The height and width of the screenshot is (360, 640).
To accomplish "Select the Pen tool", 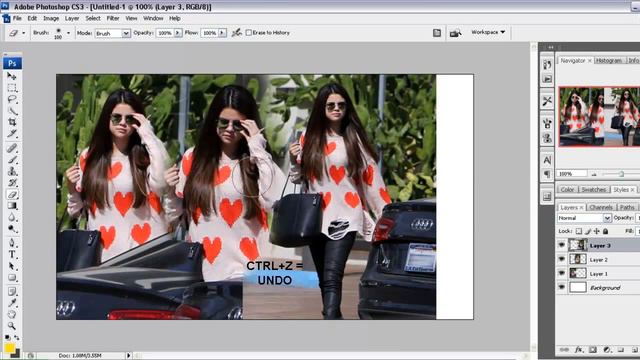I will click(x=12, y=243).
